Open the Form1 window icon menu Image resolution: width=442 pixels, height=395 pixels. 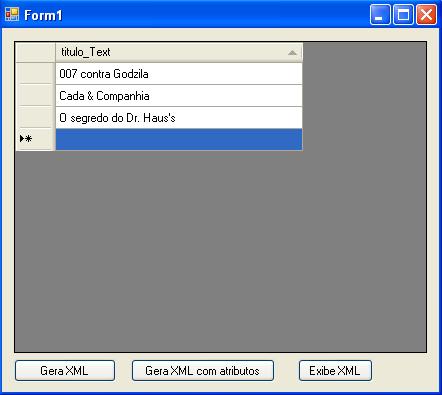(x=12, y=14)
